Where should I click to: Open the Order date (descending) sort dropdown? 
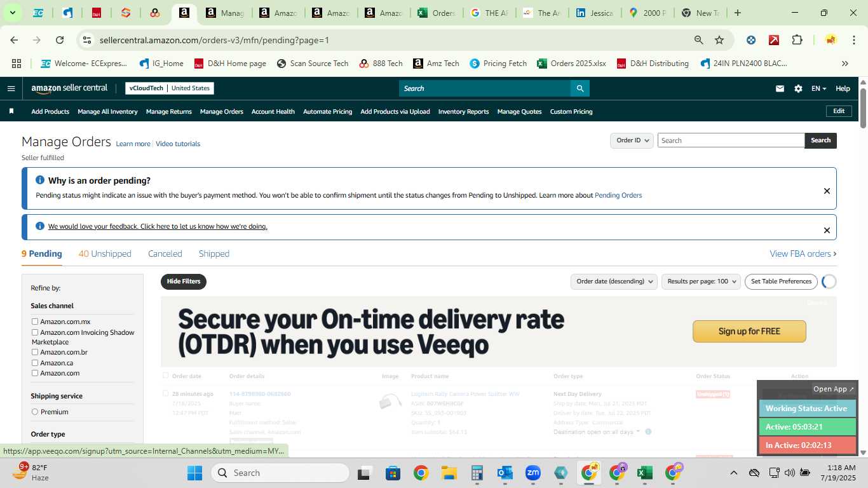click(x=614, y=281)
